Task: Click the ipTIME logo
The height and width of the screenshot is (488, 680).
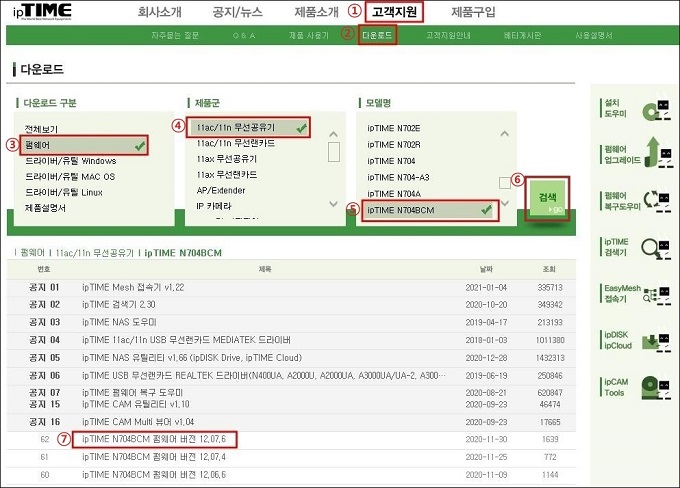Action: tap(42, 12)
